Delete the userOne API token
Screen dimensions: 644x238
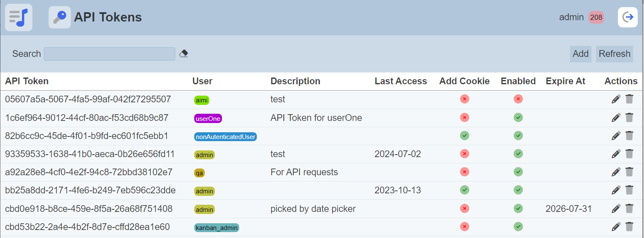pos(629,118)
